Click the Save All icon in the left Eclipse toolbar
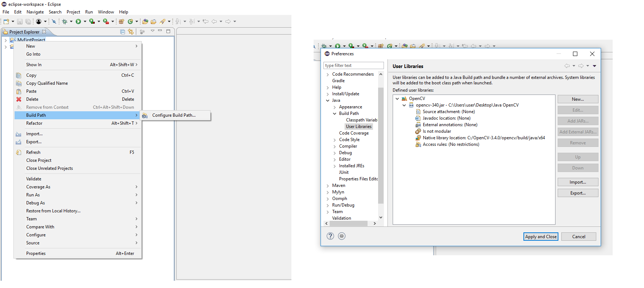Image resolution: width=644 pixels, height=288 pixels. pyautogui.click(x=28, y=21)
